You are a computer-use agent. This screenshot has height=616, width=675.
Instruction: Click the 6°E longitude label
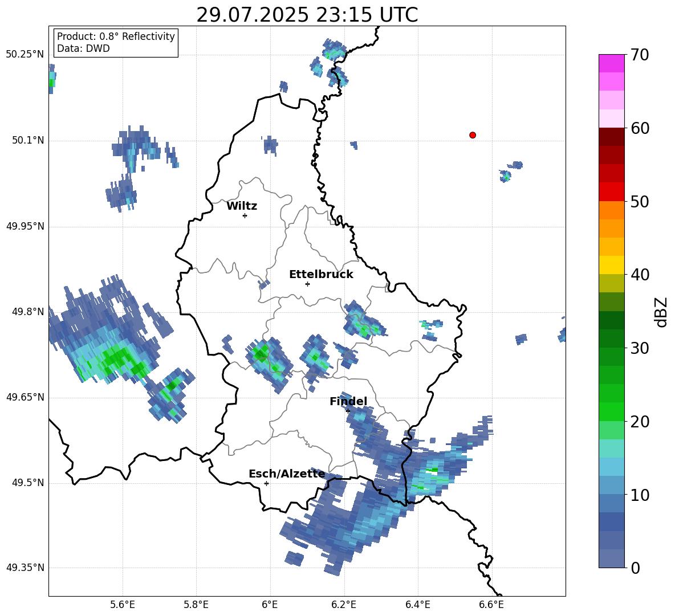pos(270,605)
